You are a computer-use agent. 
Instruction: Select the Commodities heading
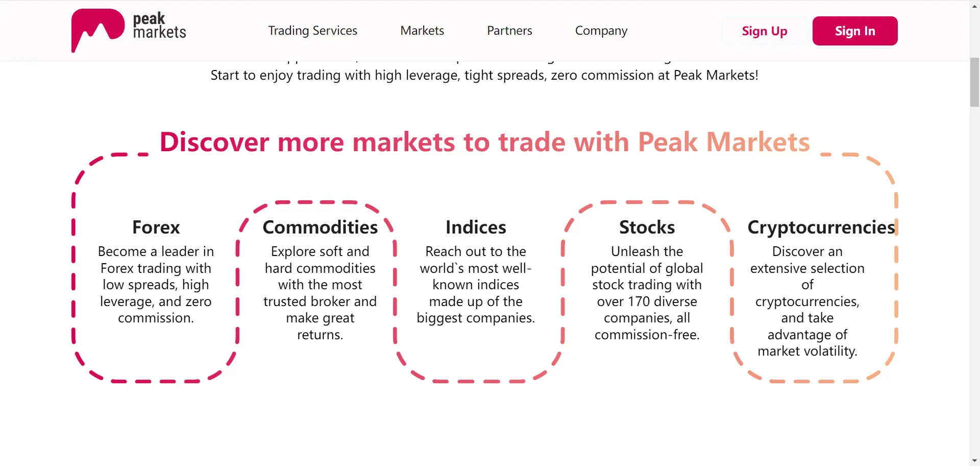click(320, 227)
